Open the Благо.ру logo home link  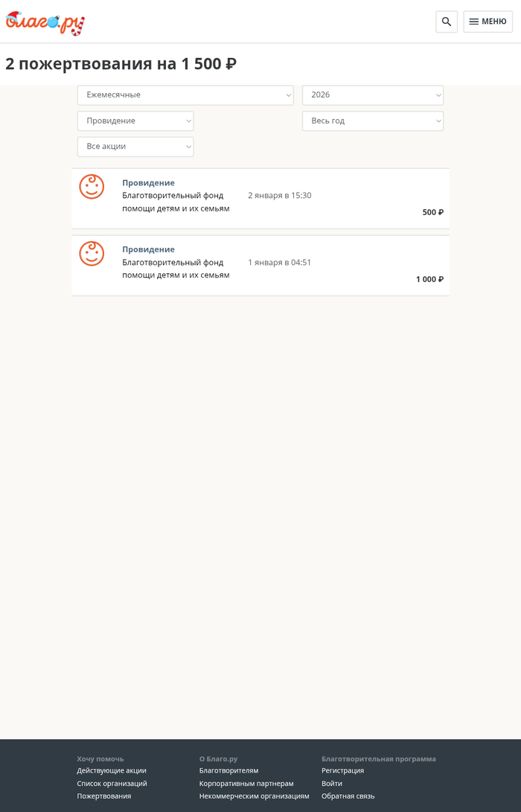tap(45, 23)
